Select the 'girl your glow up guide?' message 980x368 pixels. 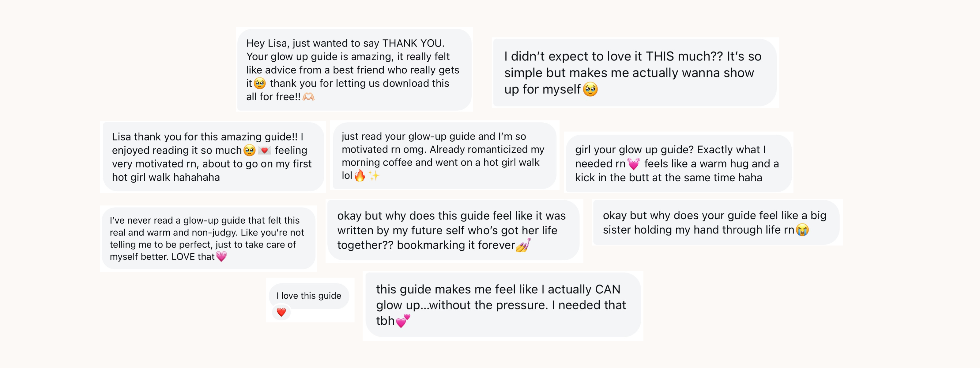click(678, 163)
